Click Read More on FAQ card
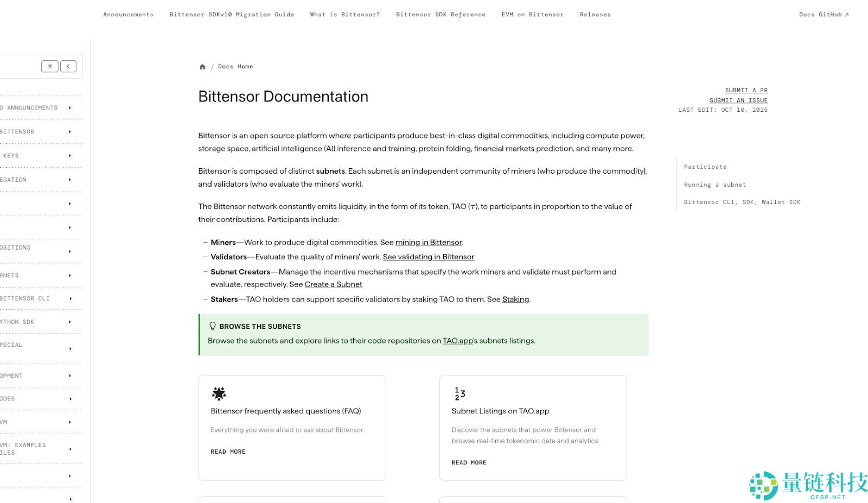The width and height of the screenshot is (868, 503). point(228,451)
